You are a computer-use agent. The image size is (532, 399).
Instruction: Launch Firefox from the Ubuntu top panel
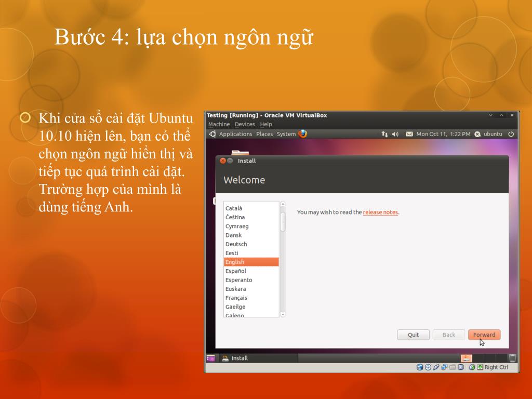(302, 134)
